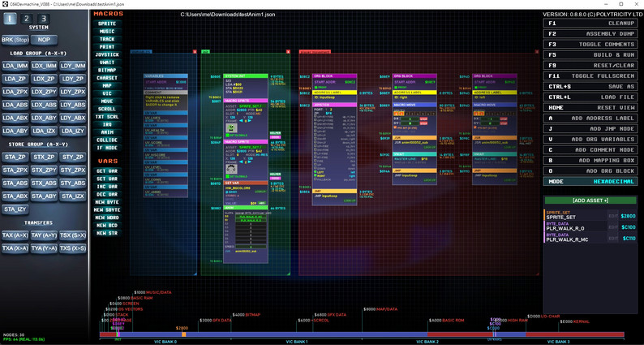The image size is (644, 345).
Task: Toggle SET GLOBALS checkbox in first MACRO SPRITE
Action: (x=228, y=136)
